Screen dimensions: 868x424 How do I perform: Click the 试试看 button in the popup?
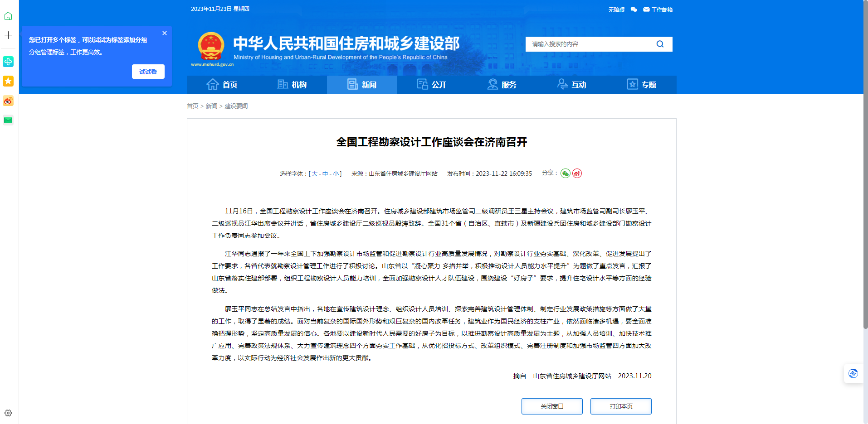148,72
